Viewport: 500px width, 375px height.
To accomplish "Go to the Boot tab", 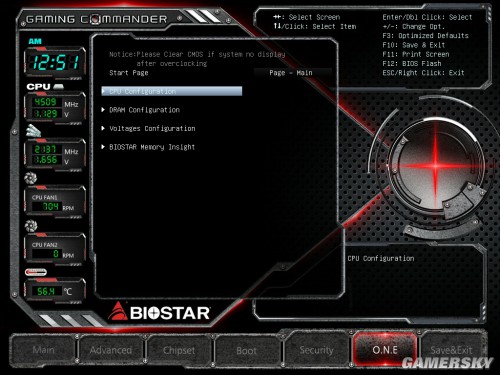I will tap(247, 350).
